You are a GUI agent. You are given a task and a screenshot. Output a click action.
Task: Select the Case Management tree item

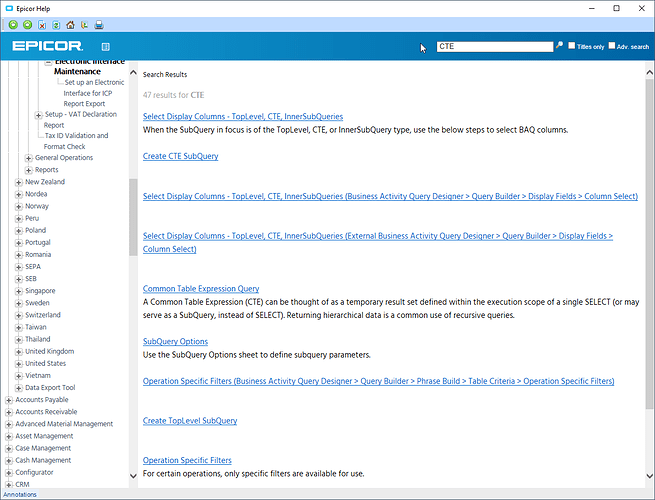click(43, 448)
